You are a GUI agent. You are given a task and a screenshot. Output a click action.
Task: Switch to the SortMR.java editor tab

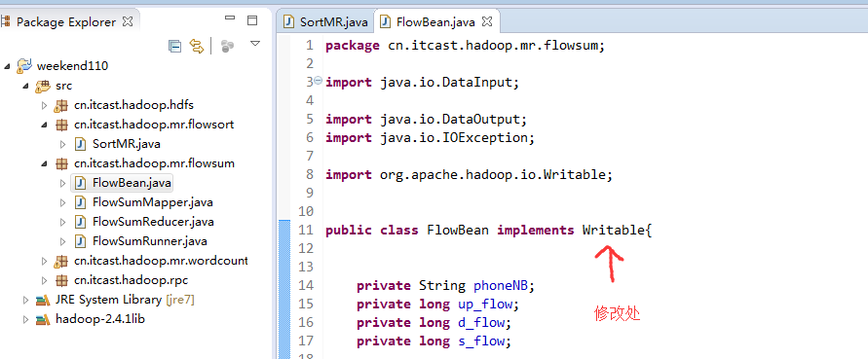[x=325, y=22]
